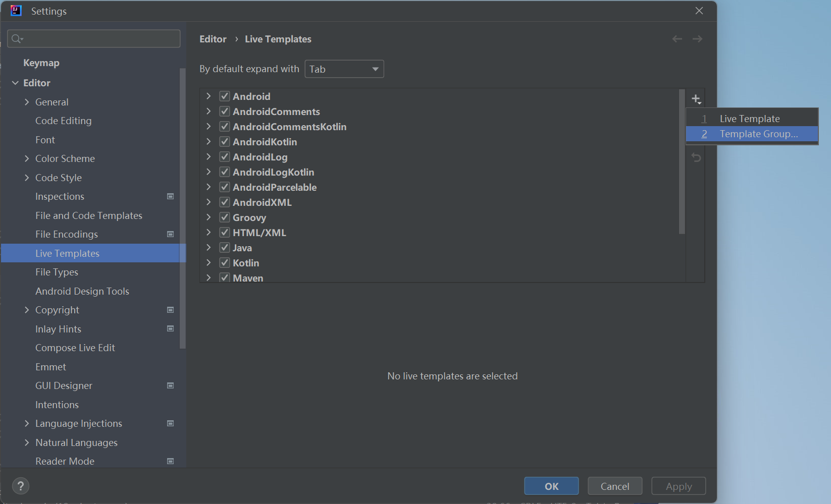Open File and Code Templates settings
The width and height of the screenshot is (831, 504).
(x=89, y=215)
